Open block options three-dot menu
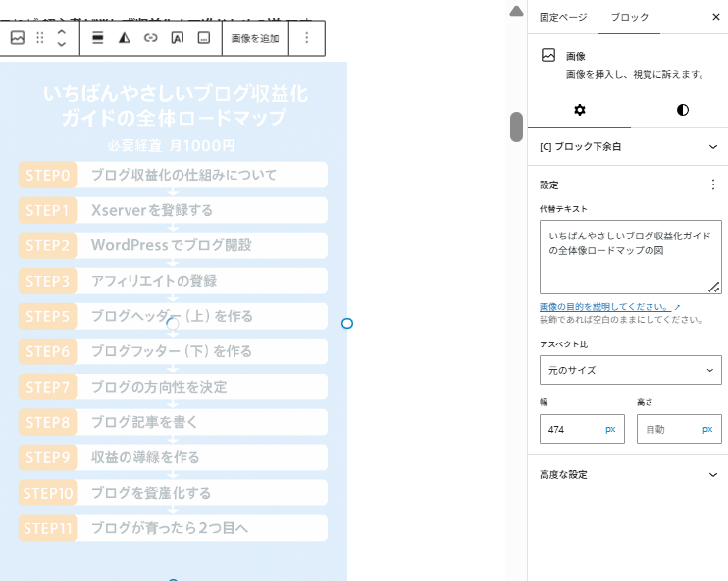This screenshot has width=728, height=581. (x=307, y=38)
